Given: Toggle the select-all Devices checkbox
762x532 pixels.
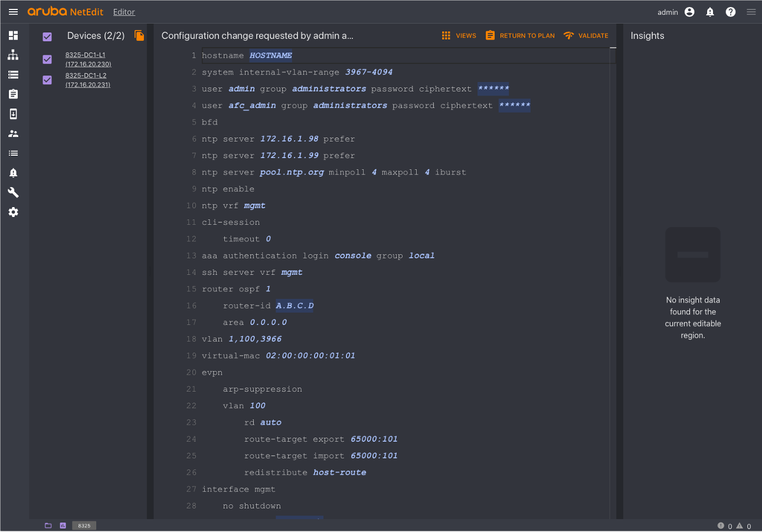Looking at the screenshot, I should pyautogui.click(x=47, y=37).
